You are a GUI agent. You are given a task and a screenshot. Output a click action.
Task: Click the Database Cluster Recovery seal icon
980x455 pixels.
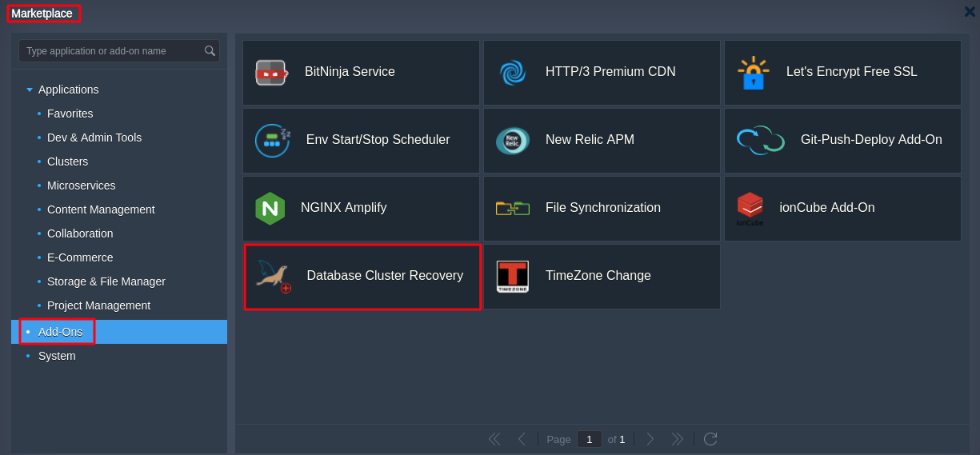(x=273, y=277)
